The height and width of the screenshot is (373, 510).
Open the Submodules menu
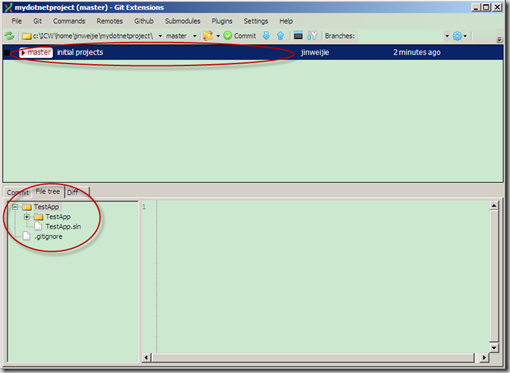point(183,21)
